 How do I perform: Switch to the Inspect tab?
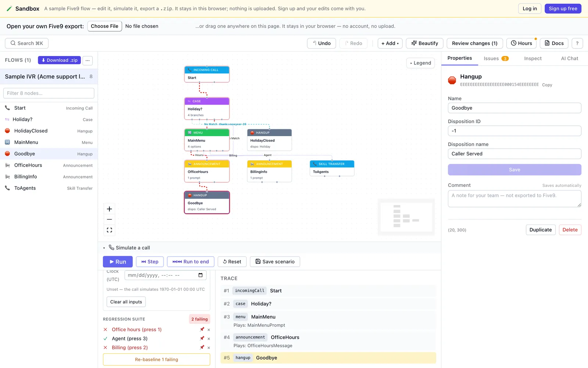pyautogui.click(x=533, y=59)
